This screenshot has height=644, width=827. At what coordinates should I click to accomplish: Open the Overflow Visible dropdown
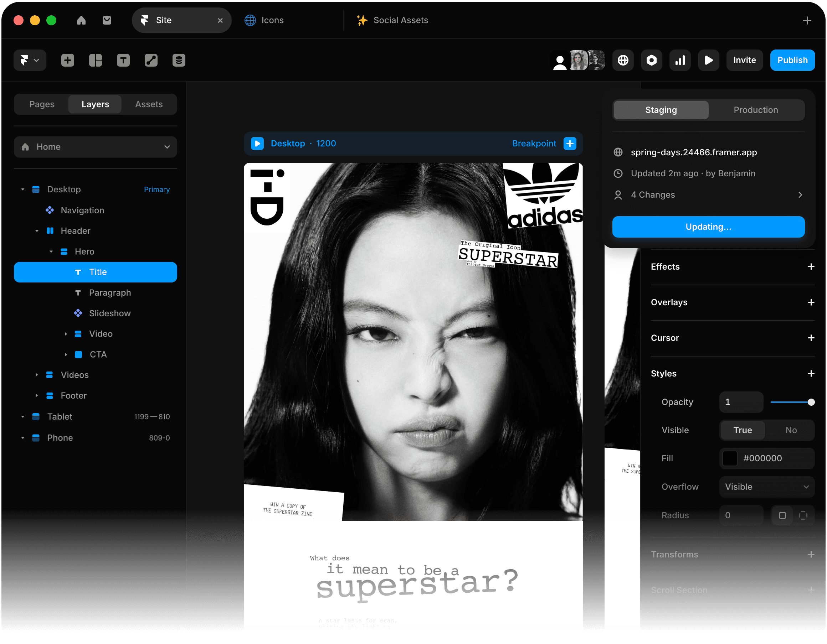pos(767,487)
